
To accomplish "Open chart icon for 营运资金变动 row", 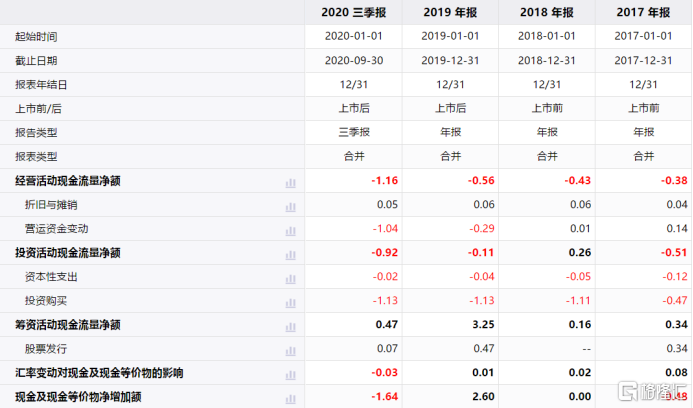I will click(290, 231).
